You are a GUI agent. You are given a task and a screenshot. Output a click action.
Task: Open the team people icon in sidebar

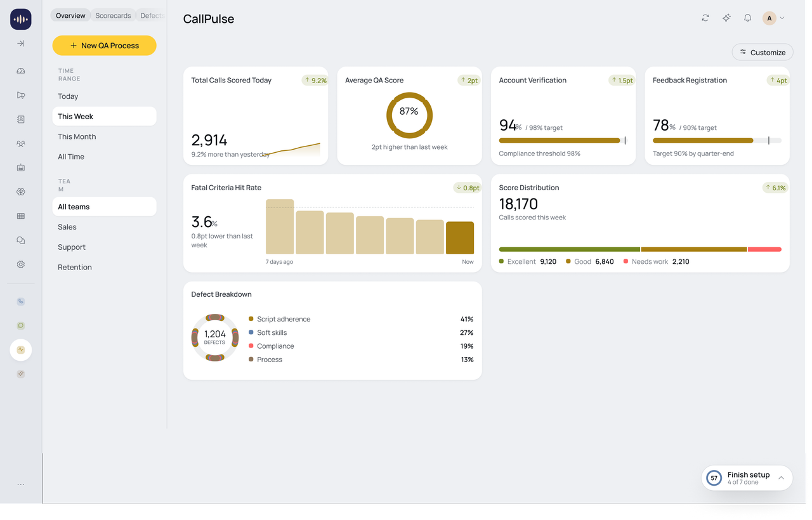coord(21,144)
